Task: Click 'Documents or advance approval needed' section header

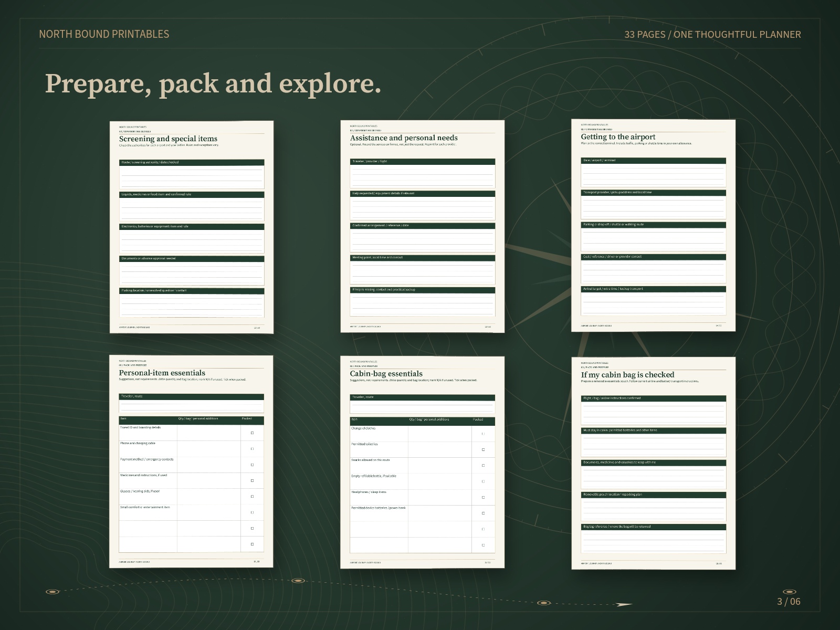Action: pyautogui.click(x=192, y=259)
